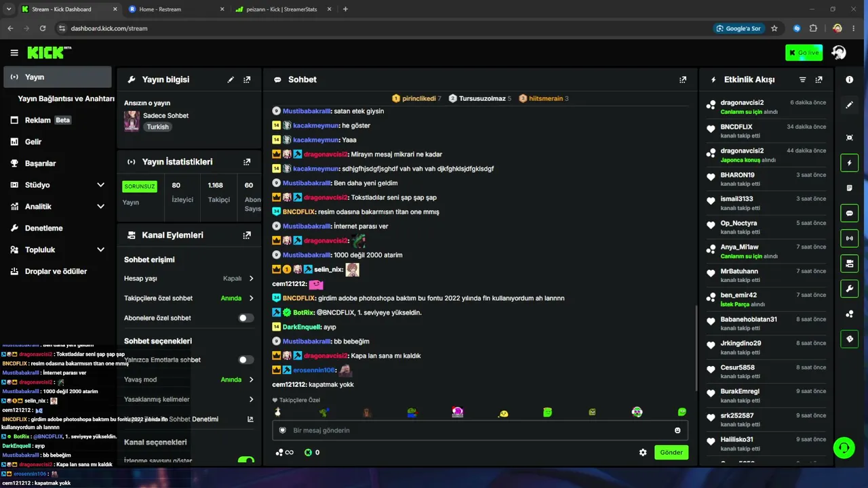Pop out the Sohbet chat panel

683,80
